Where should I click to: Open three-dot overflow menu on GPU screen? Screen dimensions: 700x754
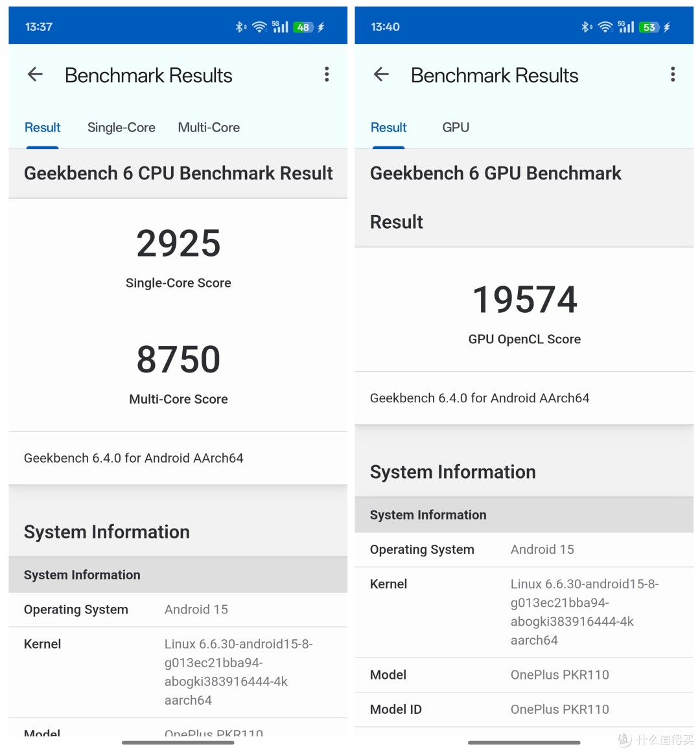(x=673, y=75)
